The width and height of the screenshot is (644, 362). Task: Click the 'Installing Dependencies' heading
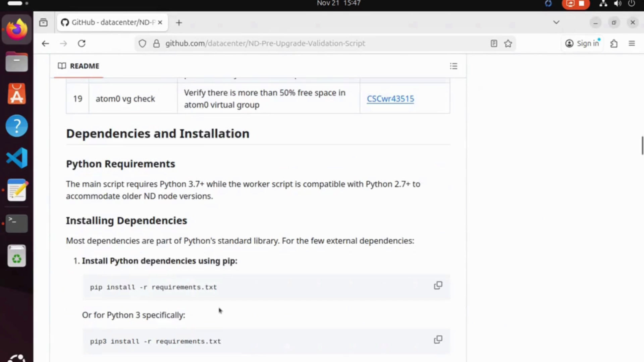[x=126, y=221]
